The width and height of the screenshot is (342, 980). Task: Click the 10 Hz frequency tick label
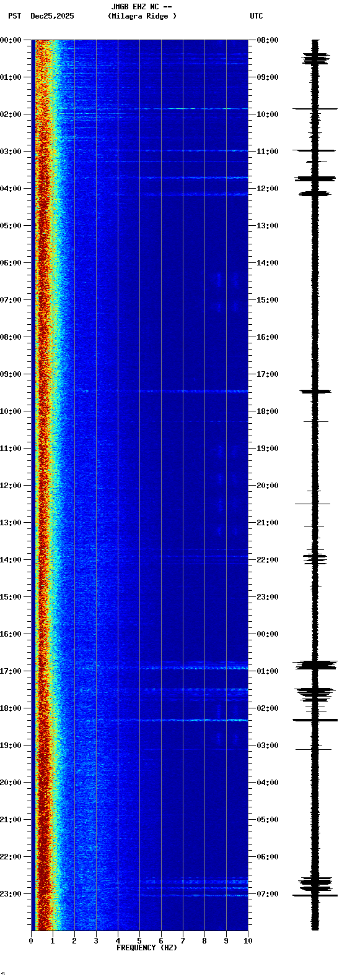click(248, 941)
